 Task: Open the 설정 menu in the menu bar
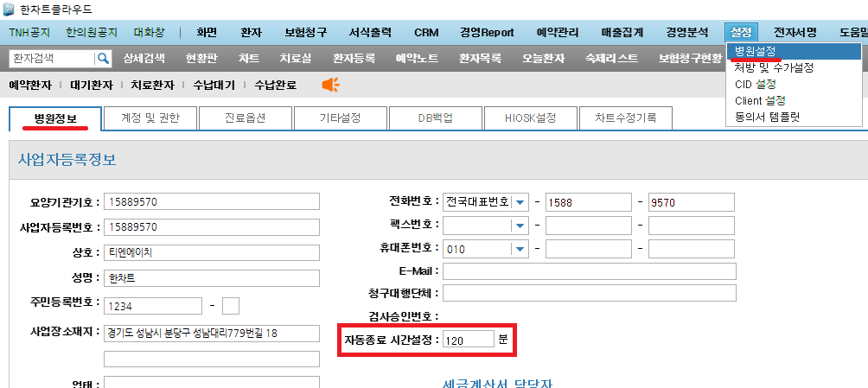741,33
